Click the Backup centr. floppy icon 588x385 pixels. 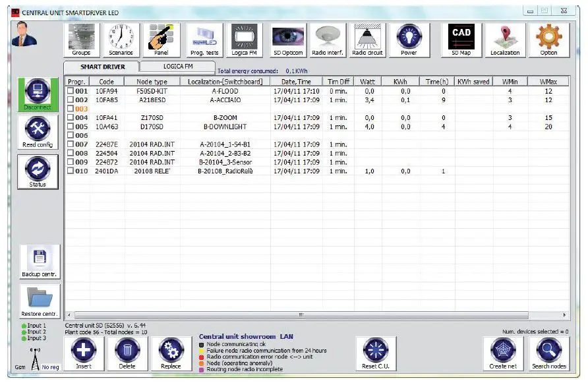(39, 262)
